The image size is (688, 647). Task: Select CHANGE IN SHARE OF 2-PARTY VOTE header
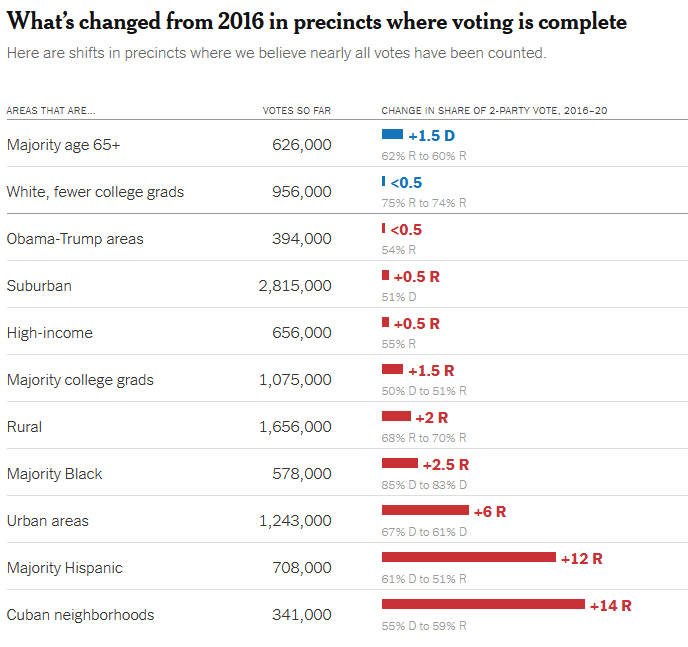pyautogui.click(x=494, y=111)
